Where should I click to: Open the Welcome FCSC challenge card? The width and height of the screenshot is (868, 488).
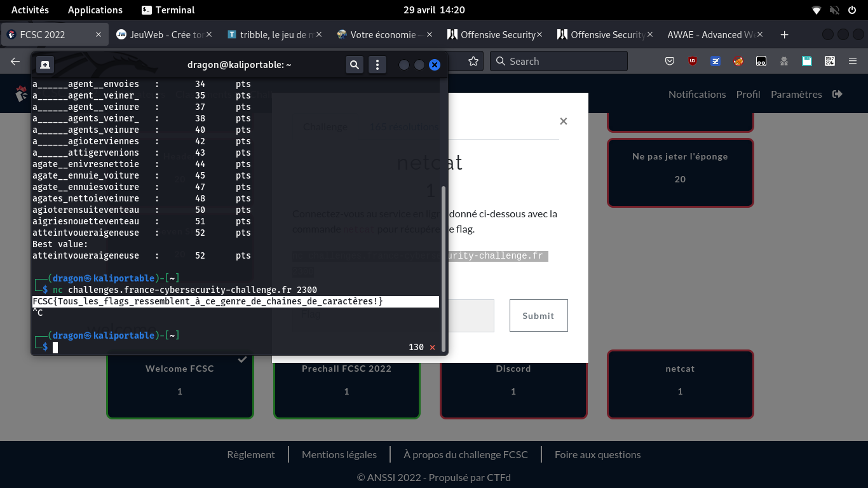pyautogui.click(x=180, y=384)
